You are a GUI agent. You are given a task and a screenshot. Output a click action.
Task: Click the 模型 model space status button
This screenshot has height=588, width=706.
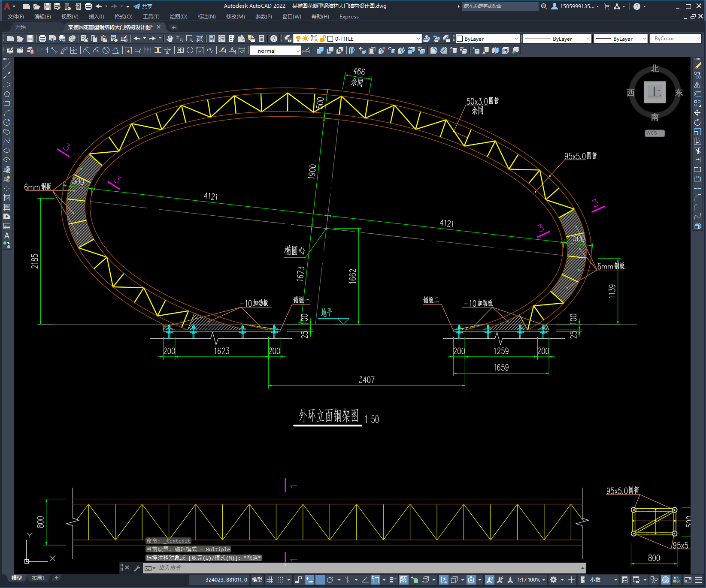click(x=257, y=580)
